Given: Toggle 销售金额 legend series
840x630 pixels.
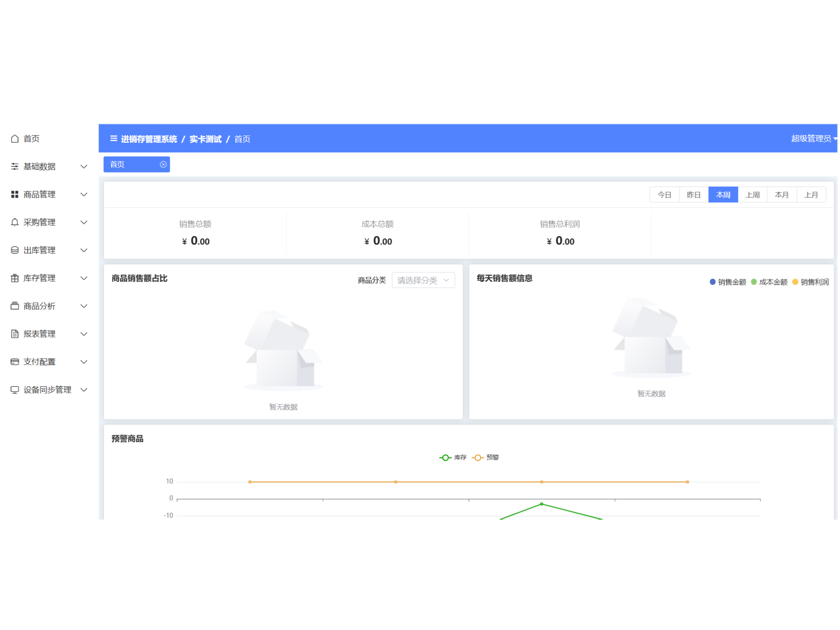Looking at the screenshot, I should [728, 282].
